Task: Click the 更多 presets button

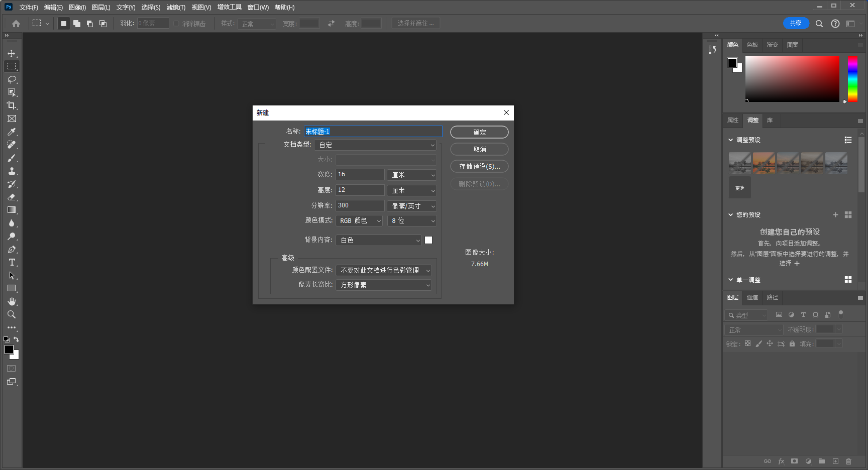Action: [740, 188]
